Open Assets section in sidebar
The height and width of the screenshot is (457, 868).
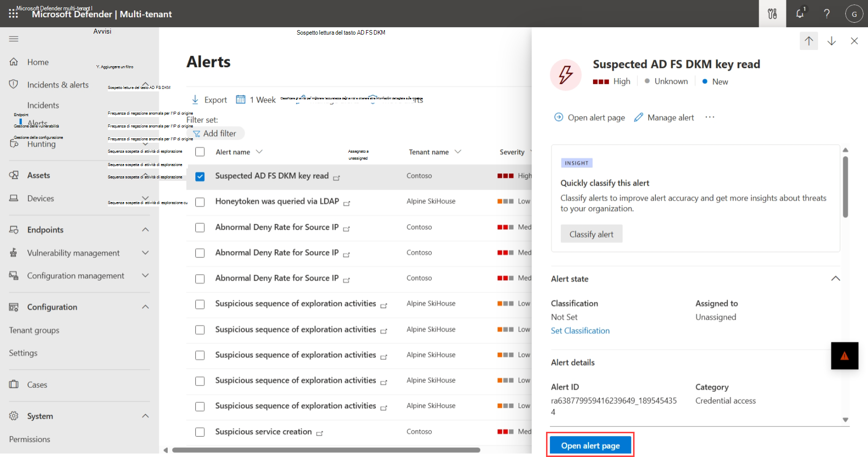tap(39, 175)
